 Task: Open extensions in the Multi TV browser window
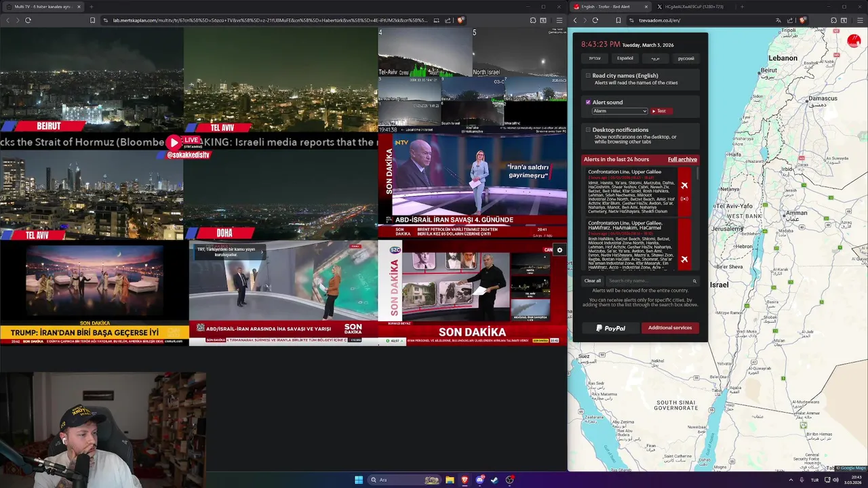click(x=533, y=20)
